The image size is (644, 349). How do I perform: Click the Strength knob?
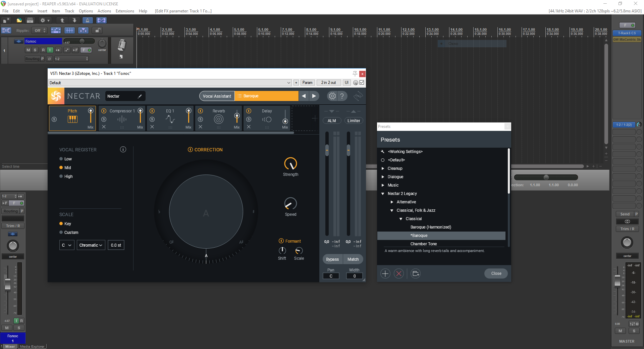click(290, 164)
